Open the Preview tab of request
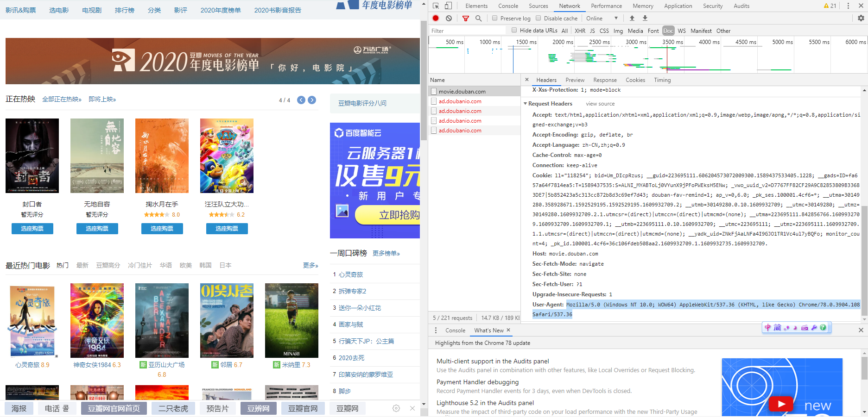868x418 pixels. tap(575, 80)
